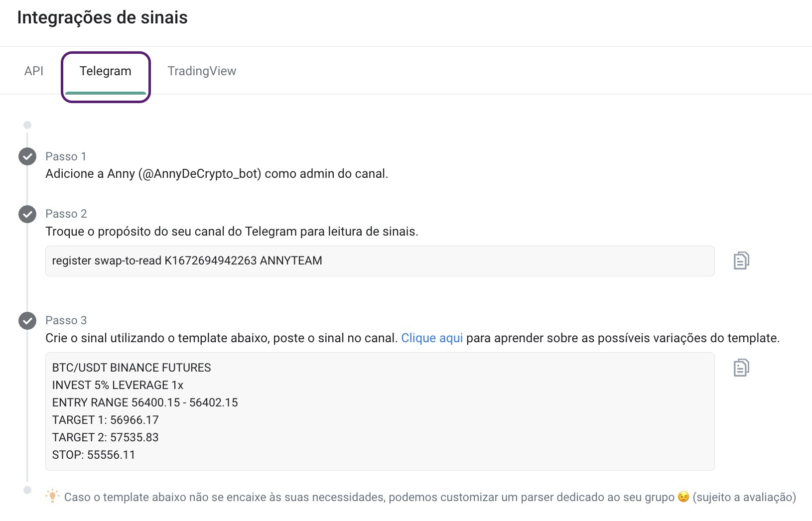This screenshot has width=812, height=521.
Task: Click the lightbulb tip icon
Action: (52, 496)
